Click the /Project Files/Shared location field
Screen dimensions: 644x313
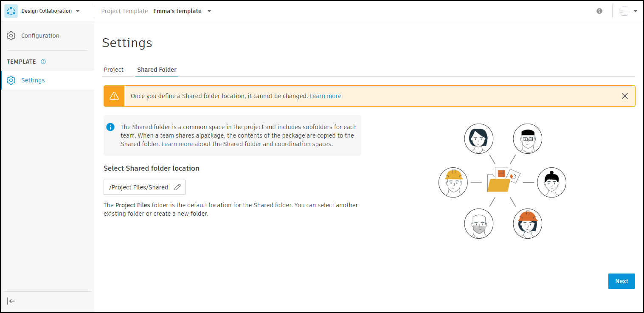[x=139, y=187]
